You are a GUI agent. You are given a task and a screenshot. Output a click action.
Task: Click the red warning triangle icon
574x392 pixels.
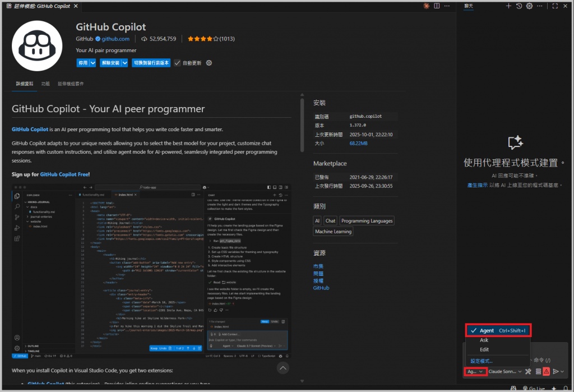pyautogui.click(x=546, y=371)
